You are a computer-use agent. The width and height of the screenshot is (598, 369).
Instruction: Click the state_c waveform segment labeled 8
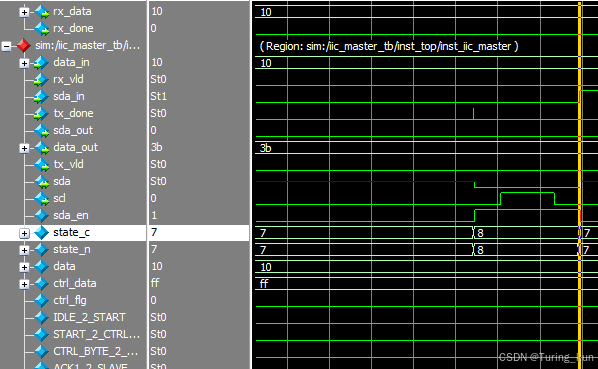pyautogui.click(x=526, y=233)
